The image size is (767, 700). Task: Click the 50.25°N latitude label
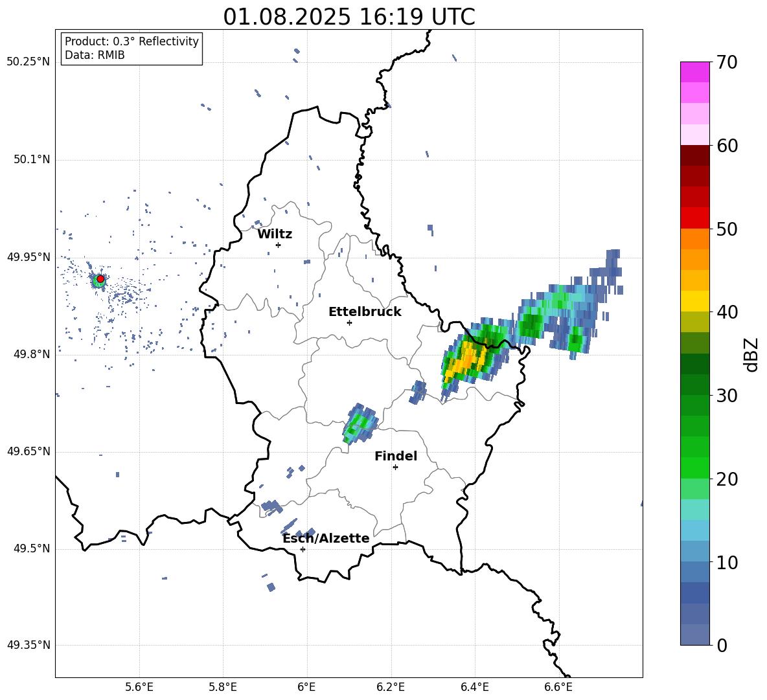tap(29, 62)
